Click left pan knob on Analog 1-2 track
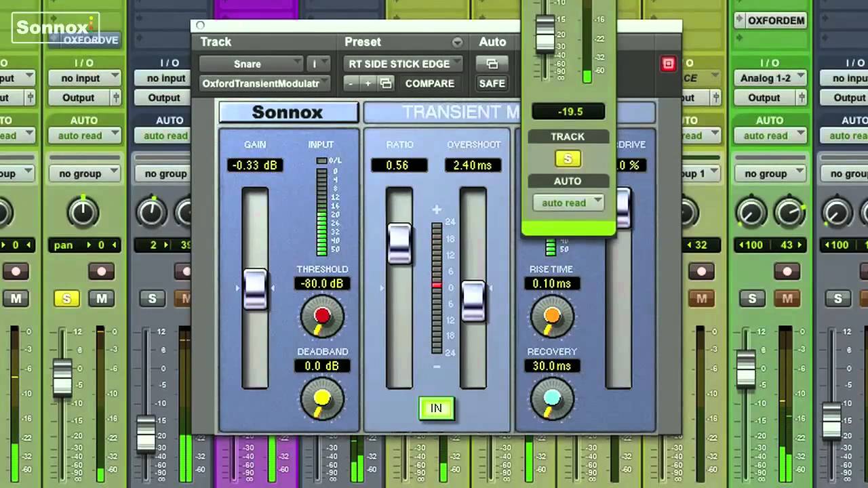The height and width of the screenshot is (488, 868). pyautogui.click(x=750, y=213)
